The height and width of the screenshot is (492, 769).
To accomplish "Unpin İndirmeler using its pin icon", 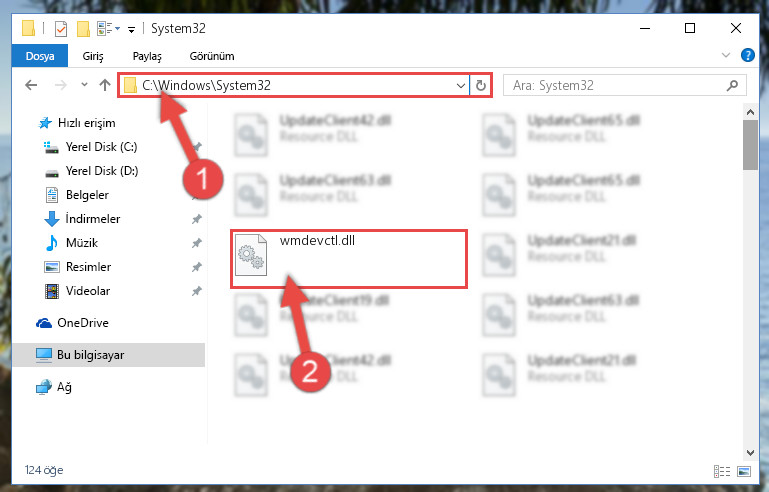I will pyautogui.click(x=197, y=219).
